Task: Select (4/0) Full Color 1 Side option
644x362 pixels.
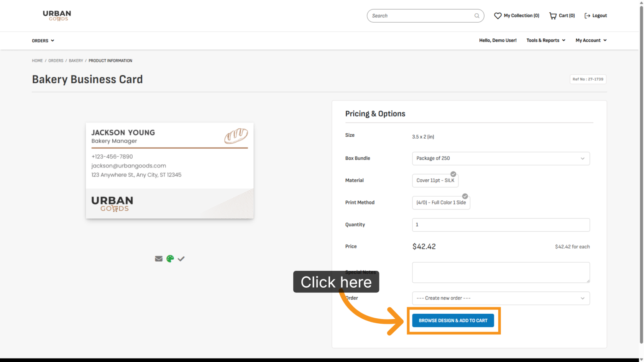Action: click(441, 203)
